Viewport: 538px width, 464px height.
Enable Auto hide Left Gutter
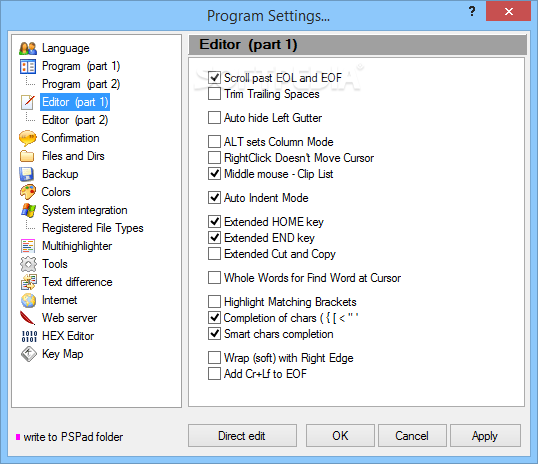pyautogui.click(x=214, y=118)
